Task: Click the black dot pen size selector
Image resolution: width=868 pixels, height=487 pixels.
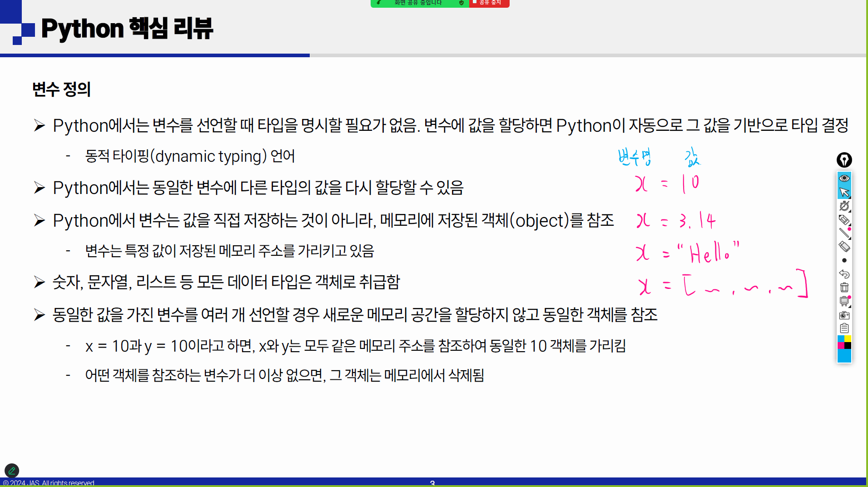Action: (844, 260)
